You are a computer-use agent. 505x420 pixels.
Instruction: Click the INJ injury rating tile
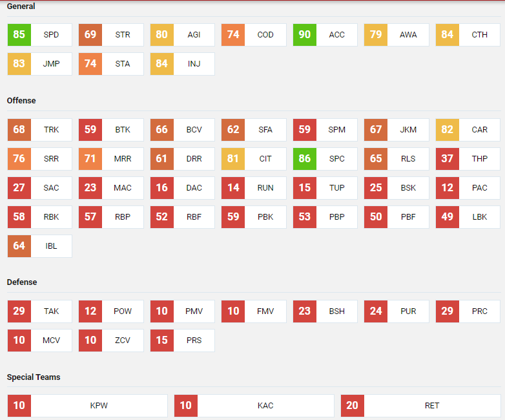click(x=182, y=64)
